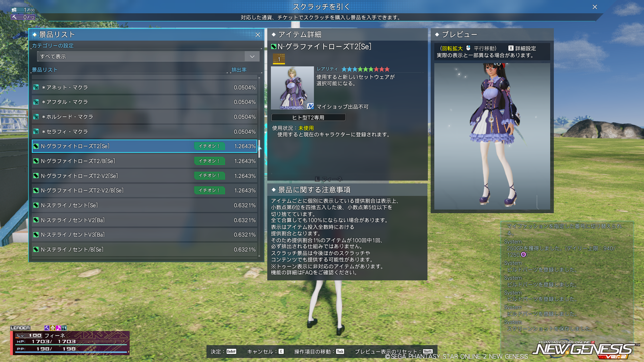Click the 未使用 usage status text

click(306, 128)
